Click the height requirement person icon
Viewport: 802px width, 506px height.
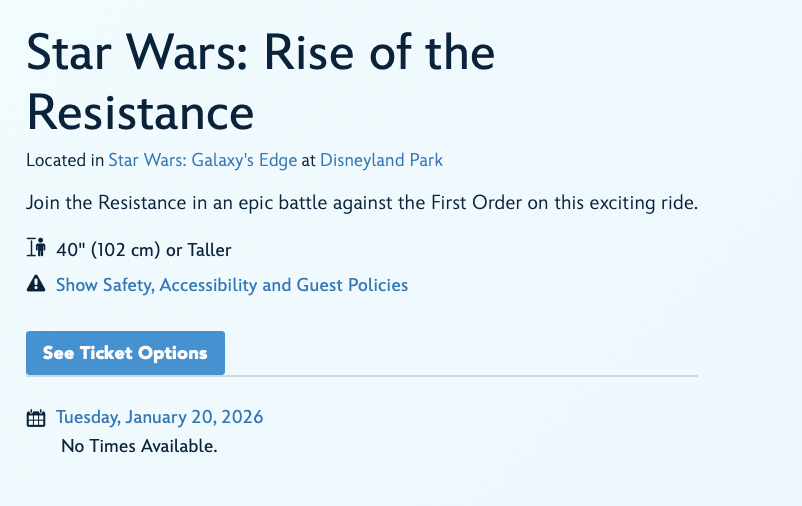coord(37,249)
